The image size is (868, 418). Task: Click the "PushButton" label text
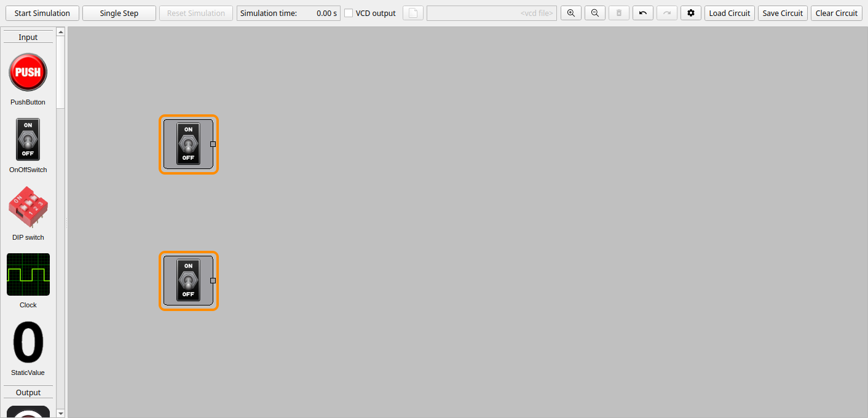point(28,102)
